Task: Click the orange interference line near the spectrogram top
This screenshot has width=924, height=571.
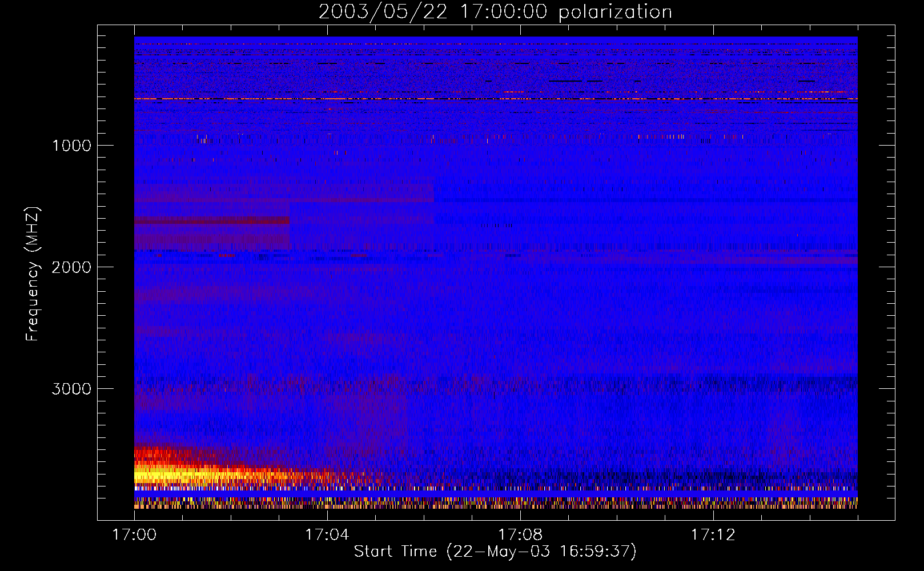Action: pyautogui.click(x=496, y=99)
